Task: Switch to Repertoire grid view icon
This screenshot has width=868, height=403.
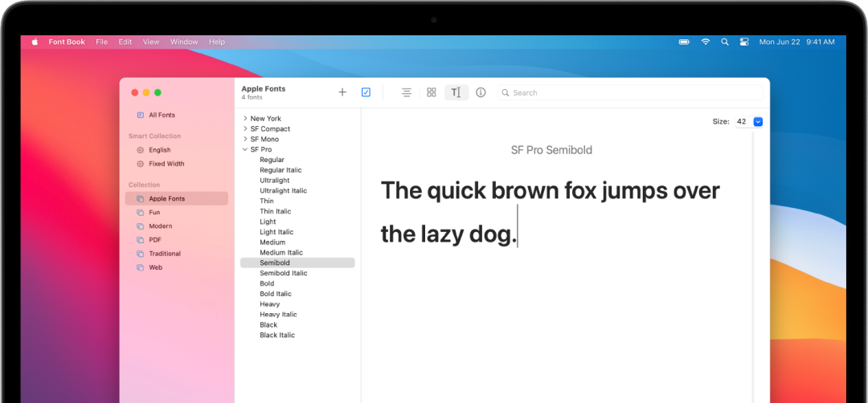Action: pyautogui.click(x=432, y=92)
